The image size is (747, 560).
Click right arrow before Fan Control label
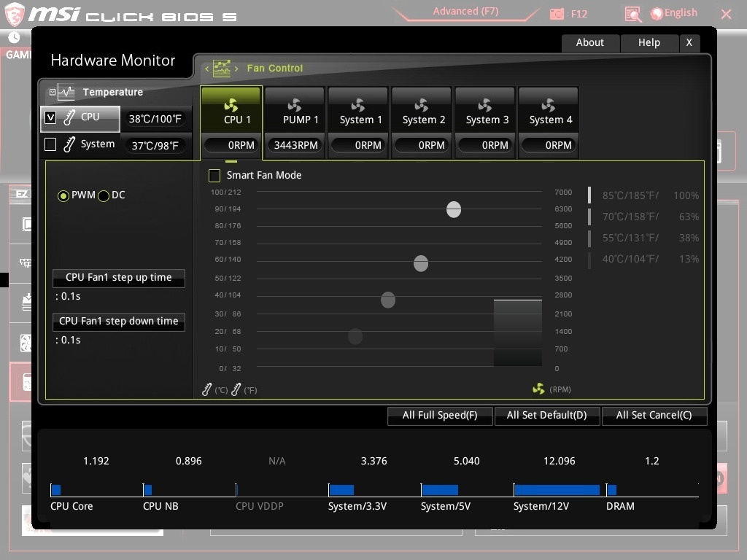[236, 69]
